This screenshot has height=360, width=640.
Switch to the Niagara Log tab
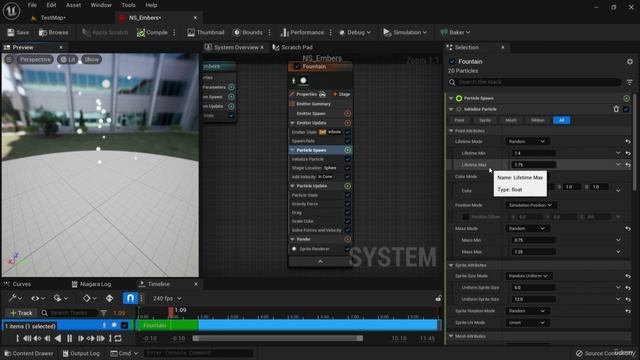coord(91,284)
